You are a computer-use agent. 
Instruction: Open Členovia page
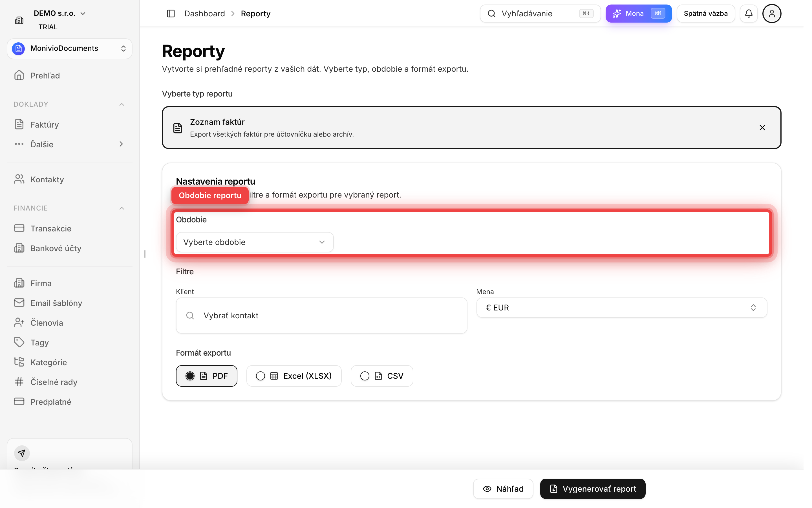[x=69, y=323]
